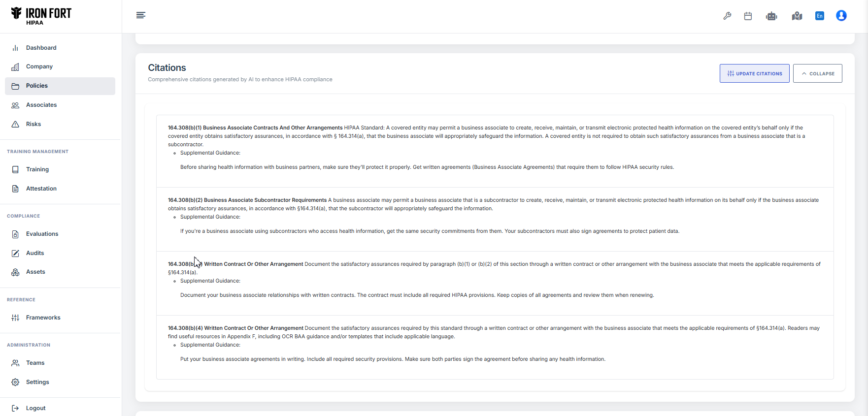
Task: Open Associates in the sidebar
Action: click(x=41, y=105)
